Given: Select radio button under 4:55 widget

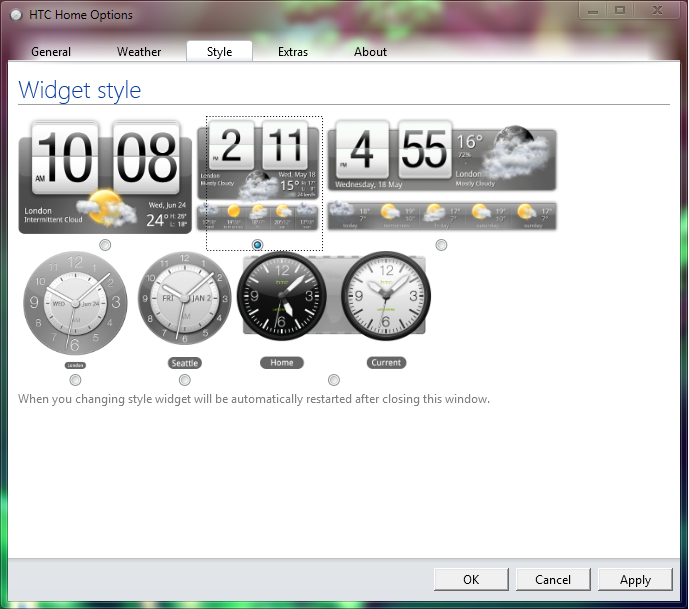Looking at the screenshot, I should tap(441, 245).
